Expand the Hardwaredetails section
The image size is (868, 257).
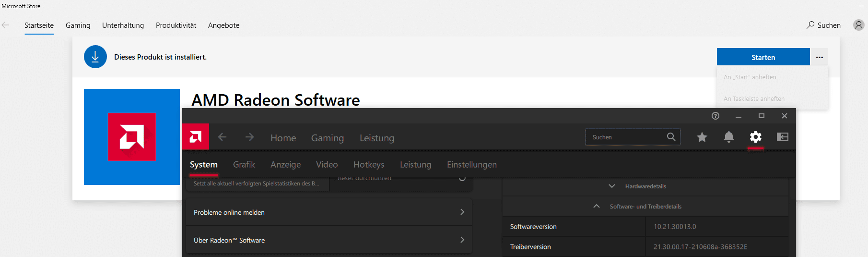click(x=645, y=186)
